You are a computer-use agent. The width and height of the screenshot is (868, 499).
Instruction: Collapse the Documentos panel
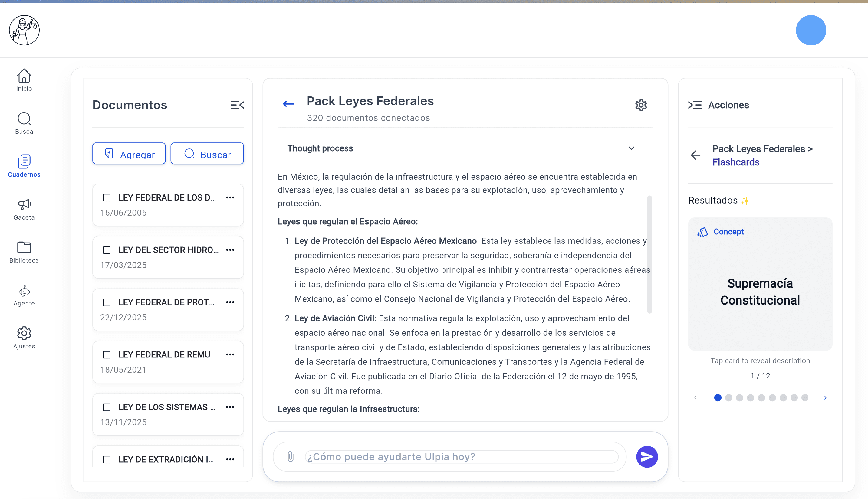[238, 105]
